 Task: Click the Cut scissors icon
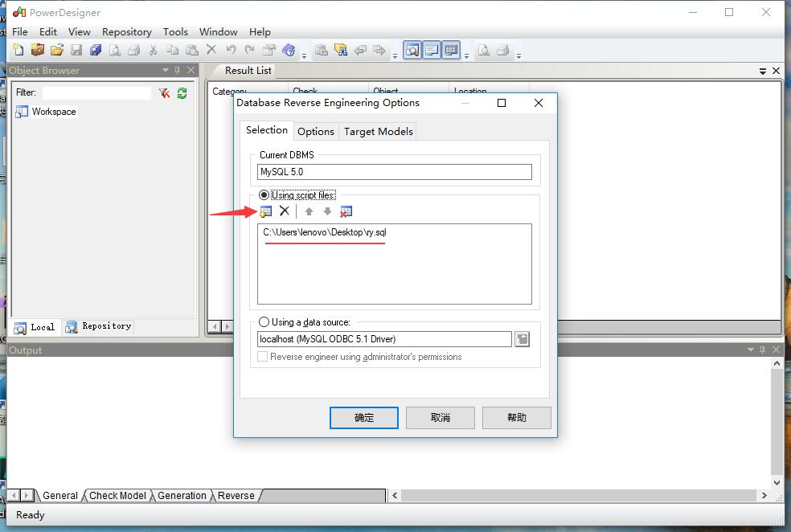154,50
